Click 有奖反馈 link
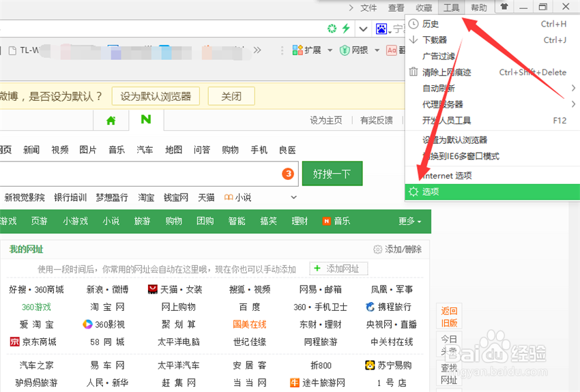Image resolution: width=580 pixels, height=392 pixels. [x=377, y=121]
